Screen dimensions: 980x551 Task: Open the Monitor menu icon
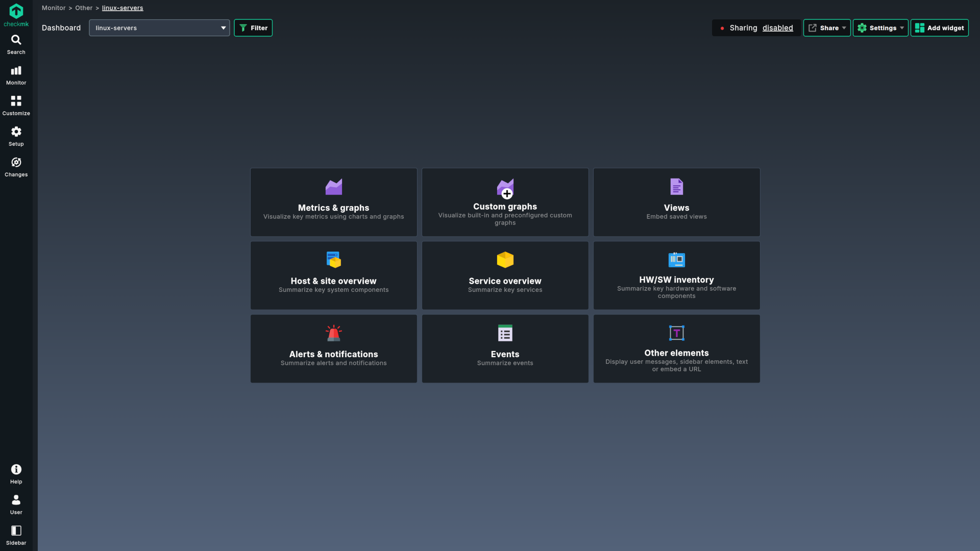(x=16, y=70)
